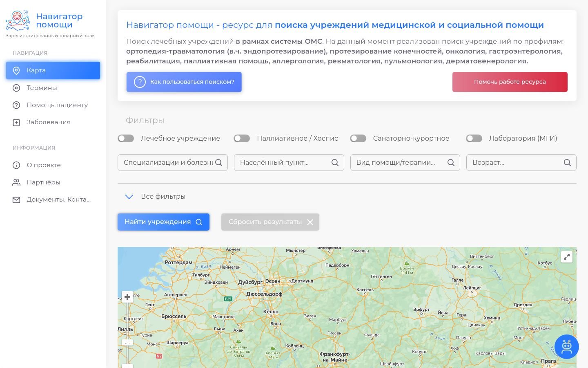Viewport: 588px width, 368px height.
Task: Click Как пользоваться поиском? button
Action: point(184,82)
